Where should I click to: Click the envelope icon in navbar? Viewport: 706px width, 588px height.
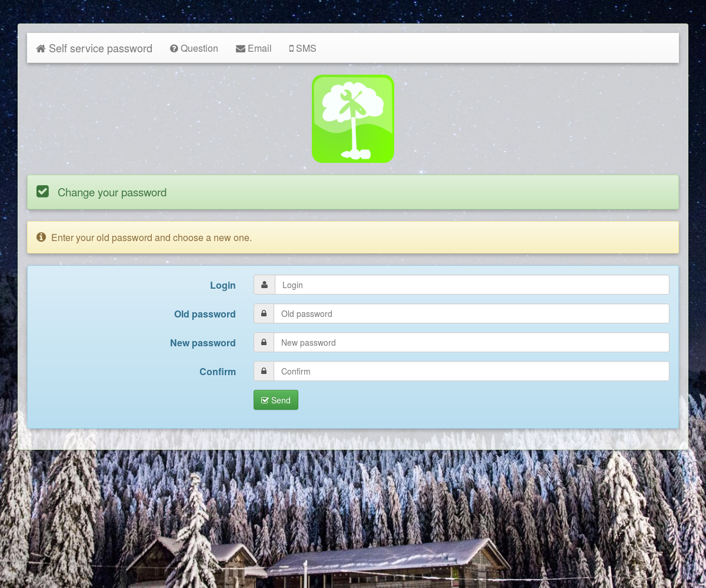(x=241, y=49)
